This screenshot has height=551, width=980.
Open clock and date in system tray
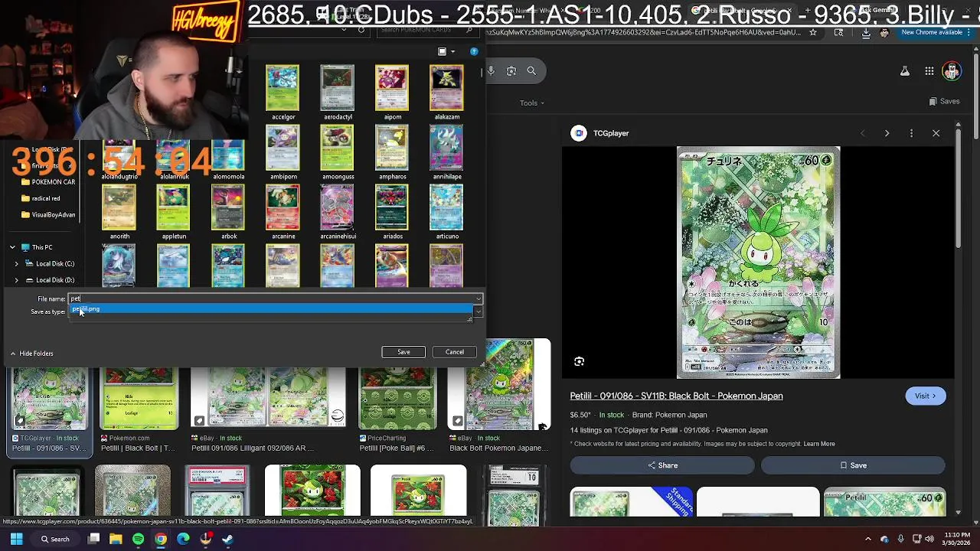pos(956,539)
